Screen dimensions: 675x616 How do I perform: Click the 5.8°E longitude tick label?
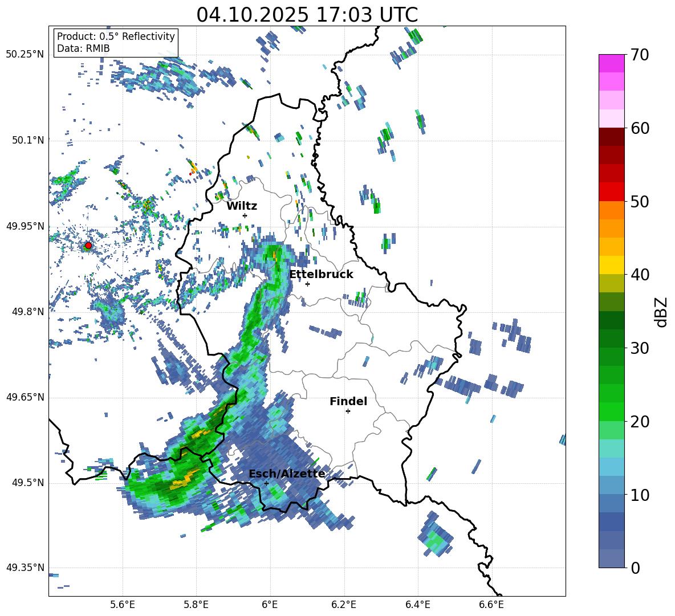pos(196,605)
